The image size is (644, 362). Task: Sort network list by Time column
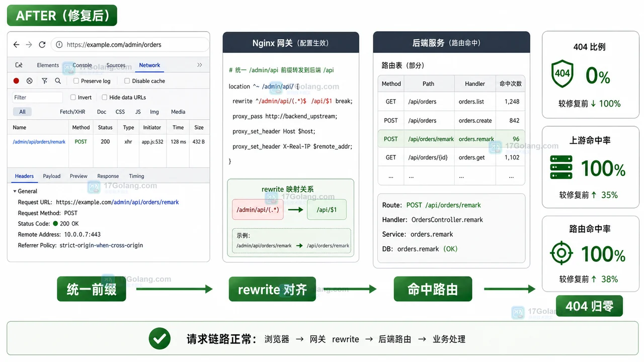178,128
